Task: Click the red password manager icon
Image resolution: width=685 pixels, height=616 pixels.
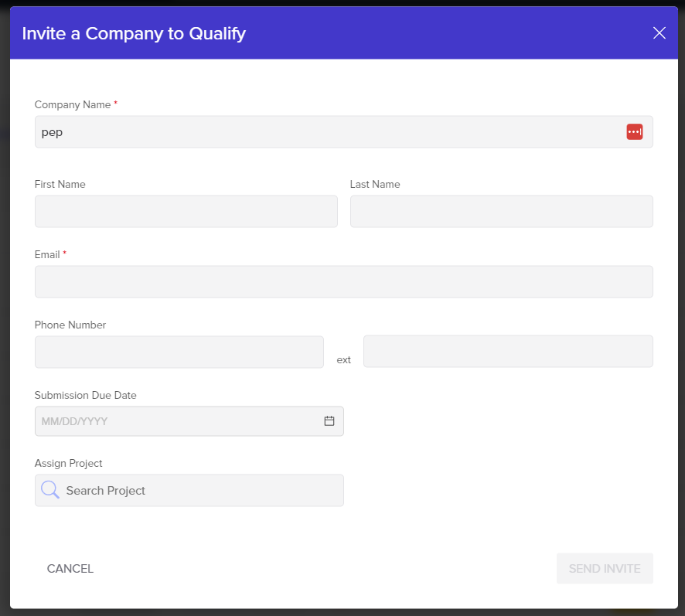Action: 634,132
